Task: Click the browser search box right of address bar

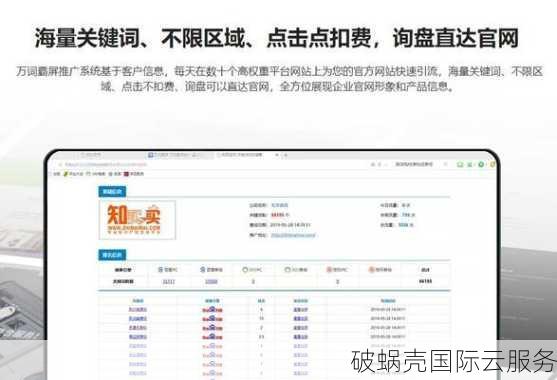Action: (414, 164)
